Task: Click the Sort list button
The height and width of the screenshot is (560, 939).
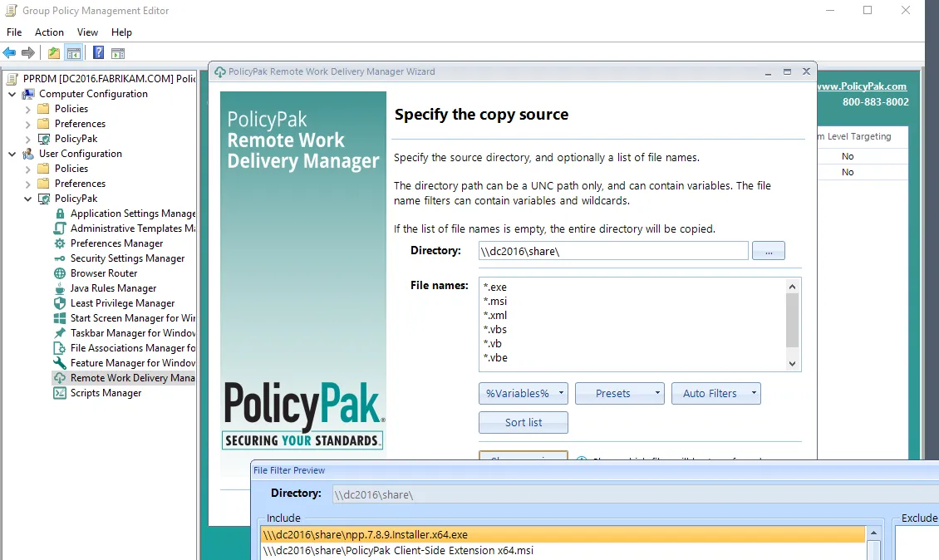Action: (x=524, y=422)
